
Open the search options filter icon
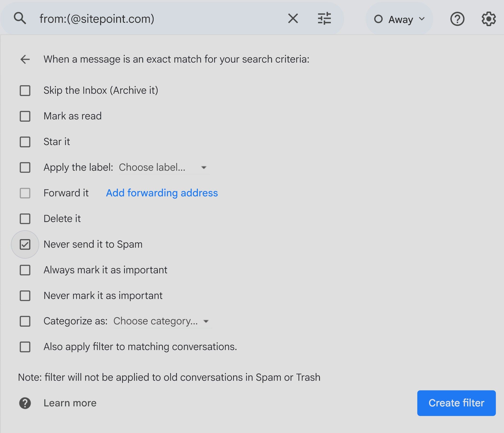(324, 18)
